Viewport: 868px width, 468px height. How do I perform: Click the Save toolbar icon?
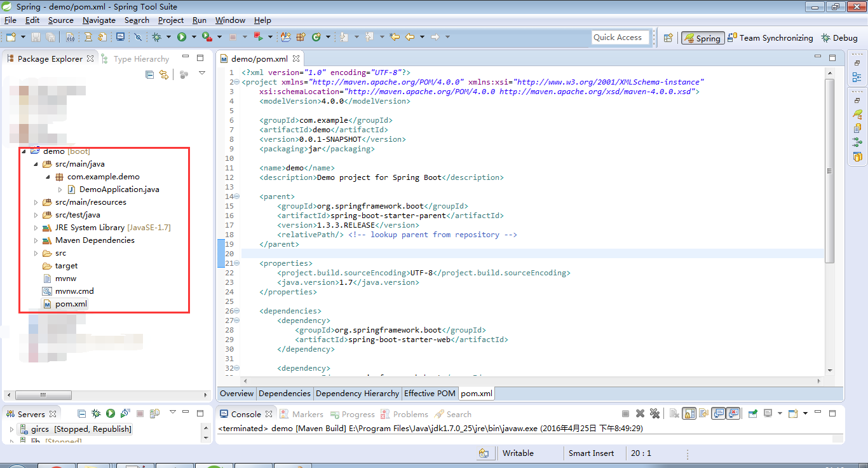pyautogui.click(x=36, y=37)
